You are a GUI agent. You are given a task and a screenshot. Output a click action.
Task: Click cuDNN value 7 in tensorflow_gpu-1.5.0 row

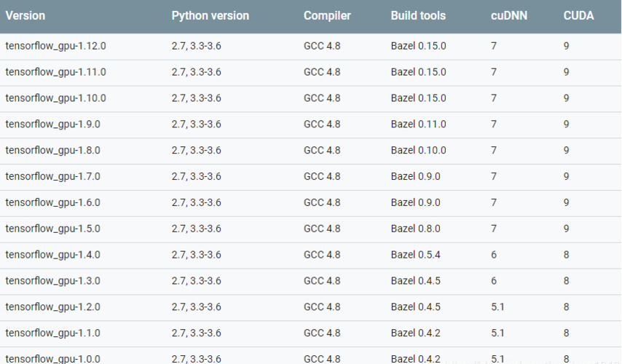(494, 229)
